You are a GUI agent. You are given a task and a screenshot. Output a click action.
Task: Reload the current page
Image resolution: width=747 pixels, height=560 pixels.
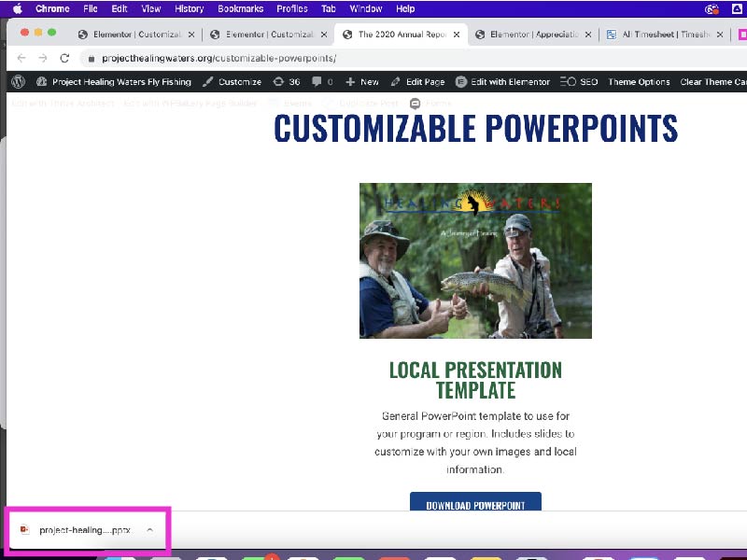pyautogui.click(x=64, y=58)
